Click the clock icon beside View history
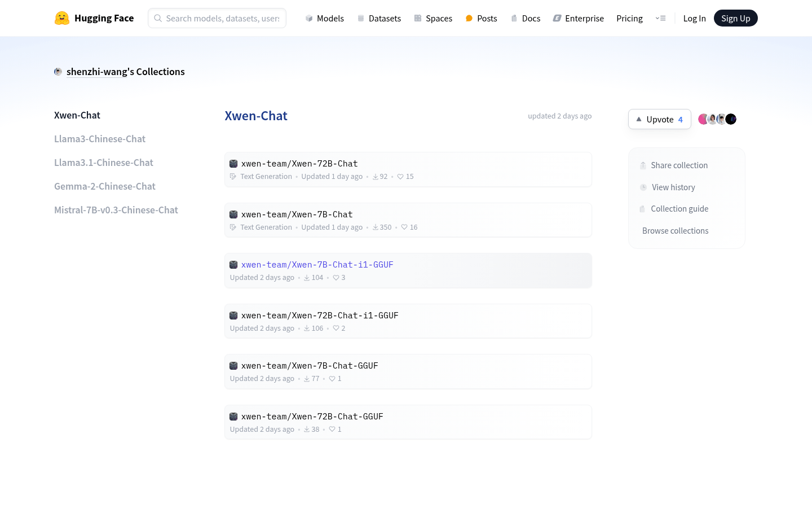The image size is (812, 508). click(643, 187)
